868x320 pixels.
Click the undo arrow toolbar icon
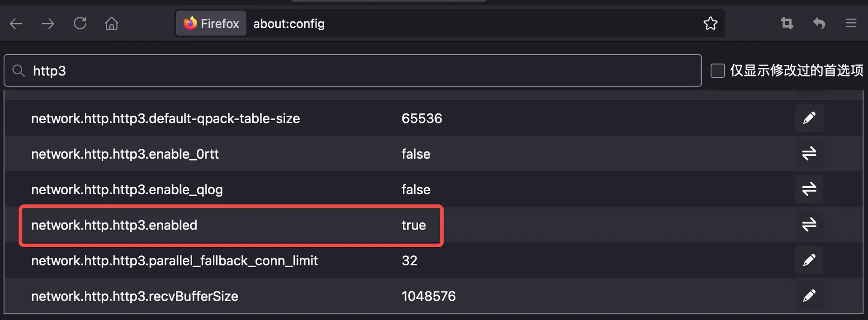819,23
